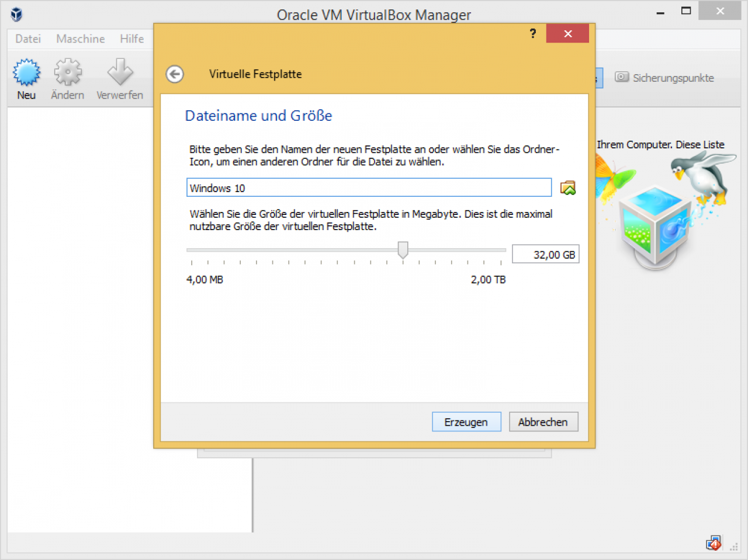
Task: Open the Hilfe menu
Action: 132,39
